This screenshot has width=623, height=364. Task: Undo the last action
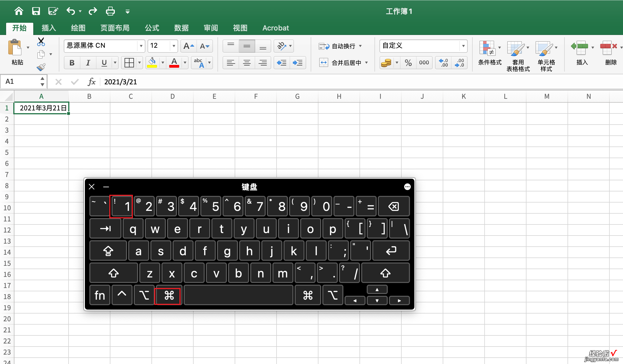[x=71, y=11]
